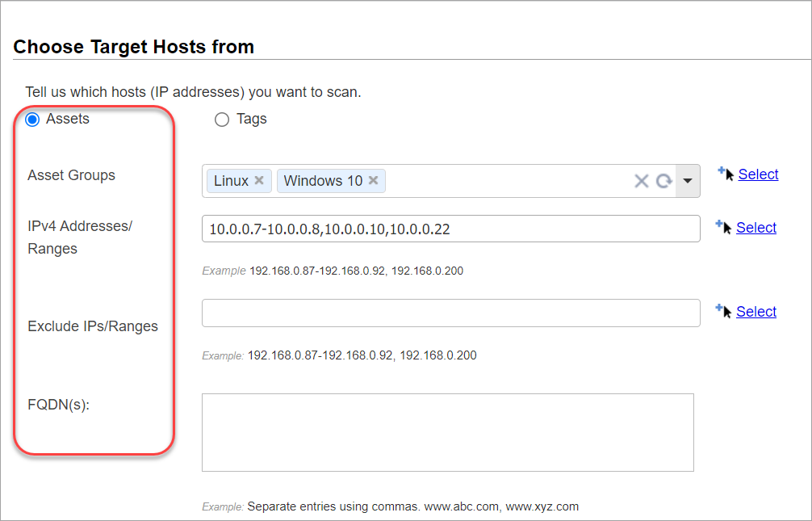Open the Select link for Exclude IPs
This screenshot has height=521, width=812.
[756, 311]
